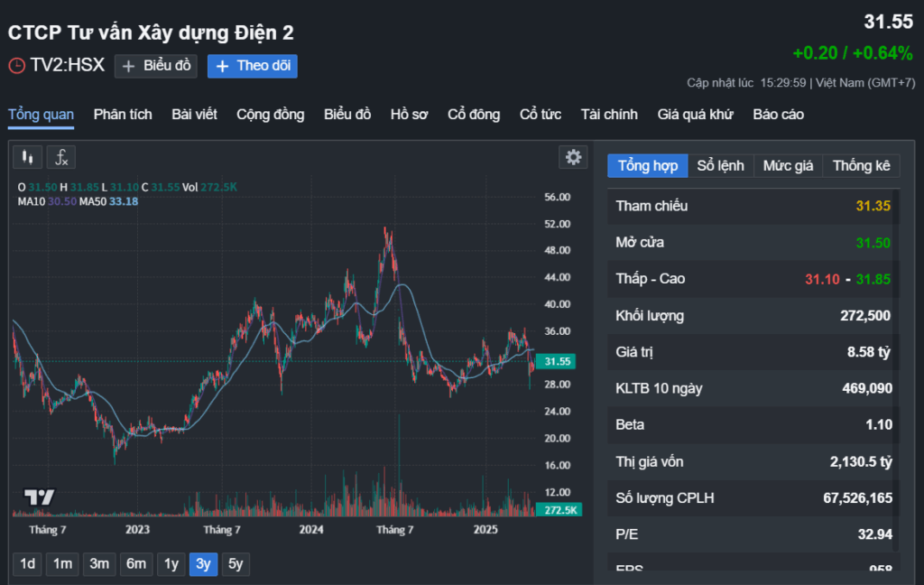
Task: Open the fx indicators menu
Action: point(61,157)
